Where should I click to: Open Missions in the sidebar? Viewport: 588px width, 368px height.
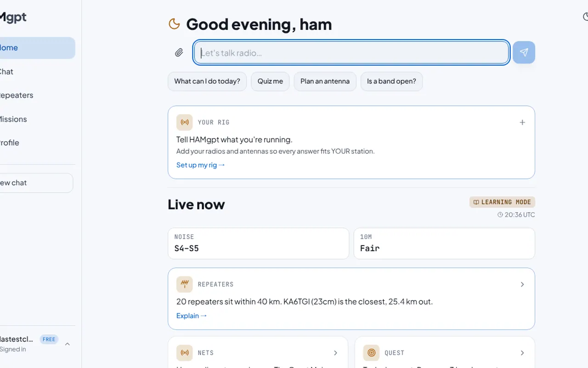37,119
